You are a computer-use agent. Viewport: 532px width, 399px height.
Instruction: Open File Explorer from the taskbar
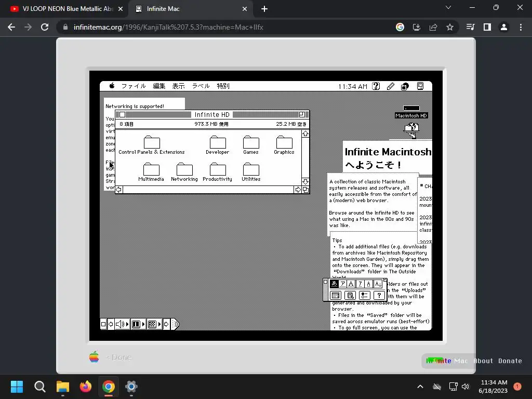point(63,387)
